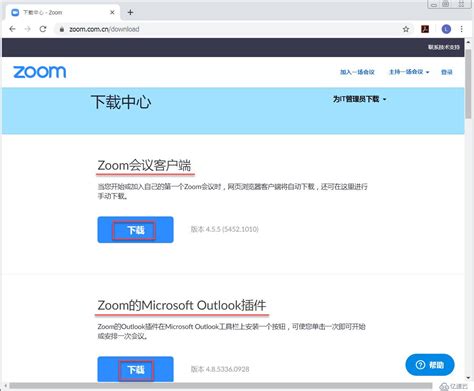The image size is (474, 391).
Task: Reload the page with refresh icon
Action: [43, 29]
